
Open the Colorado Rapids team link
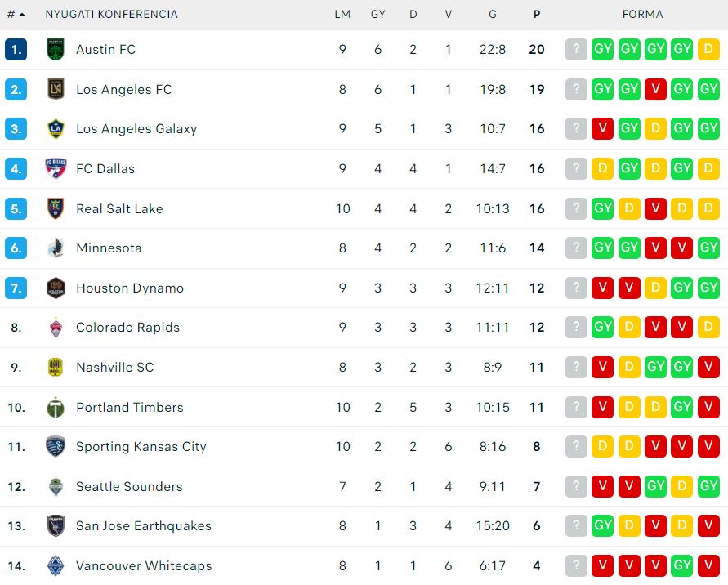click(x=127, y=328)
